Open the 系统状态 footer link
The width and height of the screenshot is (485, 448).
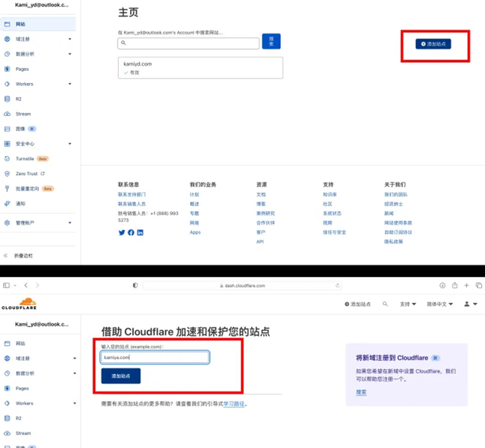coord(333,214)
